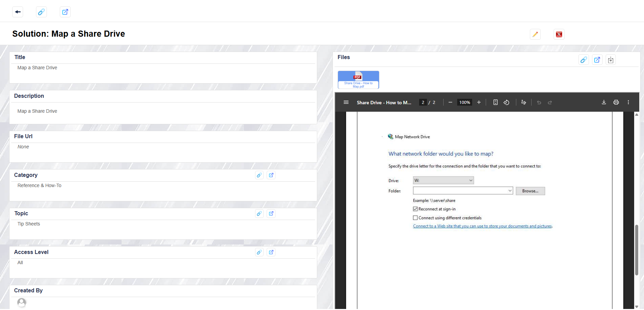Click the PDF vertical scrollbar thumb
The image size is (644, 310).
coord(637,250)
